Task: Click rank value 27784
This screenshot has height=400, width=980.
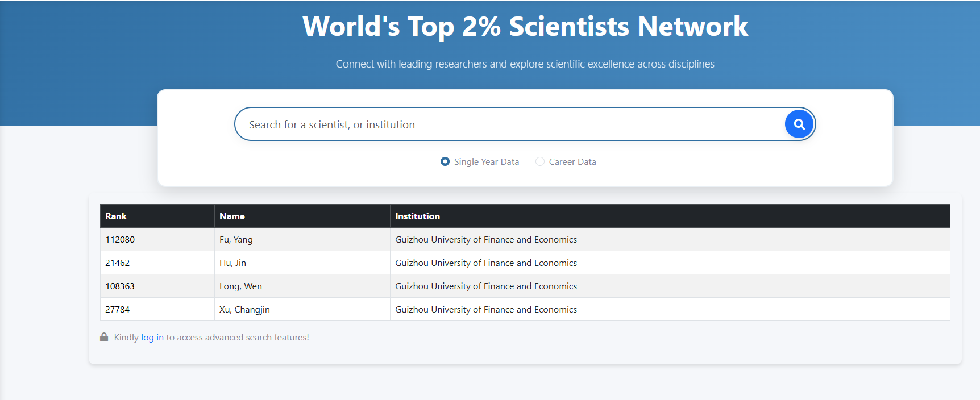Action: pyautogui.click(x=118, y=310)
